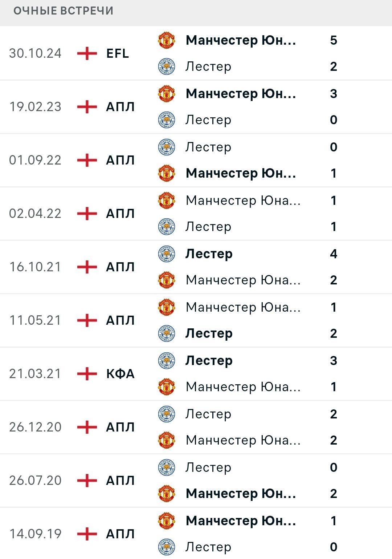Click the КФА competition label

click(121, 374)
